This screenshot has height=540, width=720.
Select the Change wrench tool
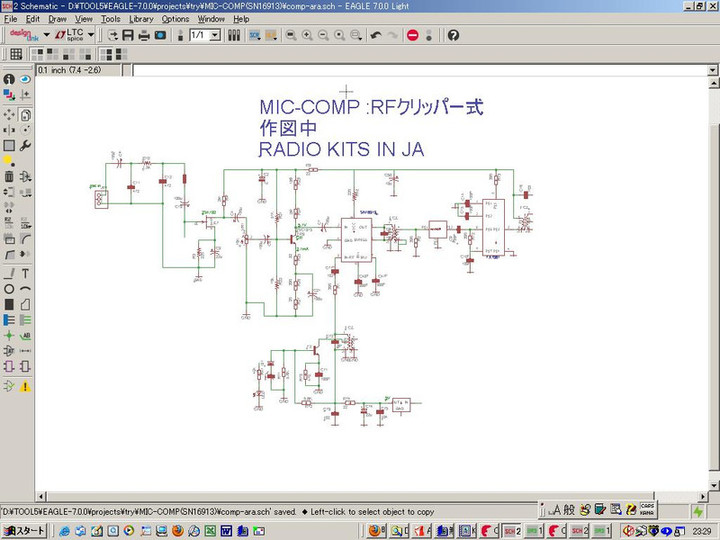[x=25, y=145]
